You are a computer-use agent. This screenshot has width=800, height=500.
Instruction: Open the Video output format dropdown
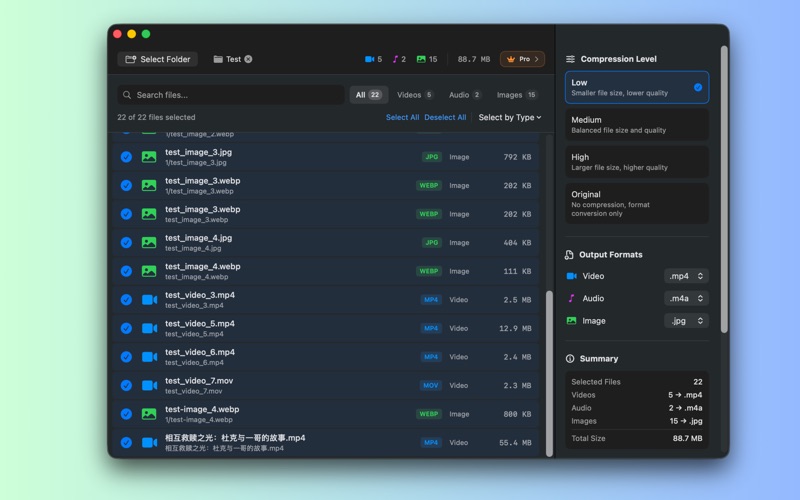pos(686,276)
